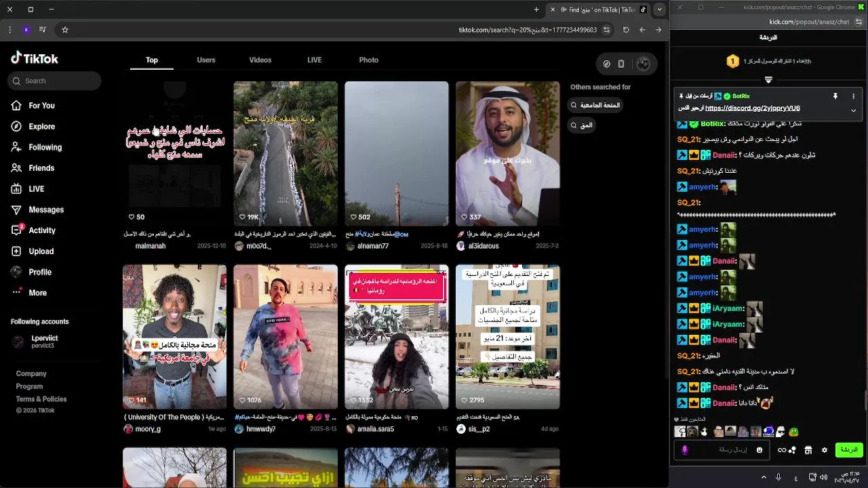Open amalia.sara5 video with 1332 likes

point(397,337)
